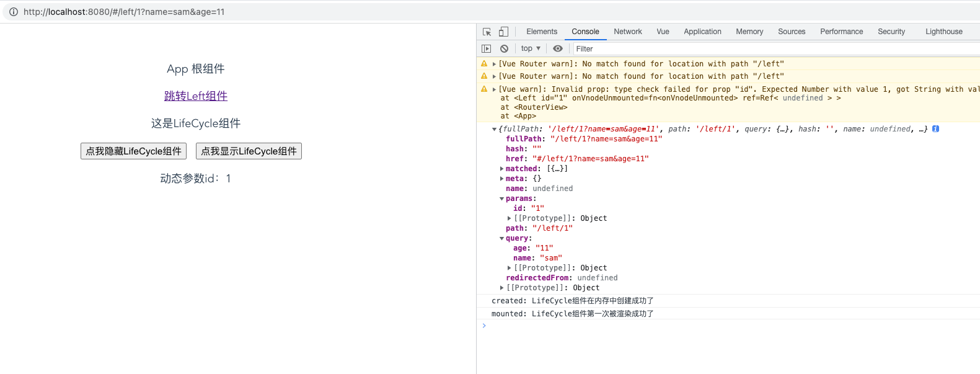Select the path: "/left/1" property row

pos(539,228)
